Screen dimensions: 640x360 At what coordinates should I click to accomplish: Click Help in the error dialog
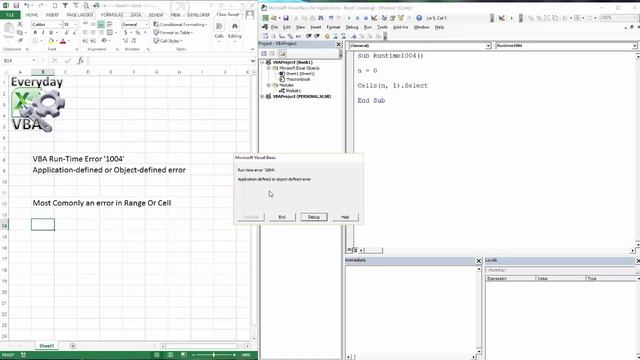(345, 217)
